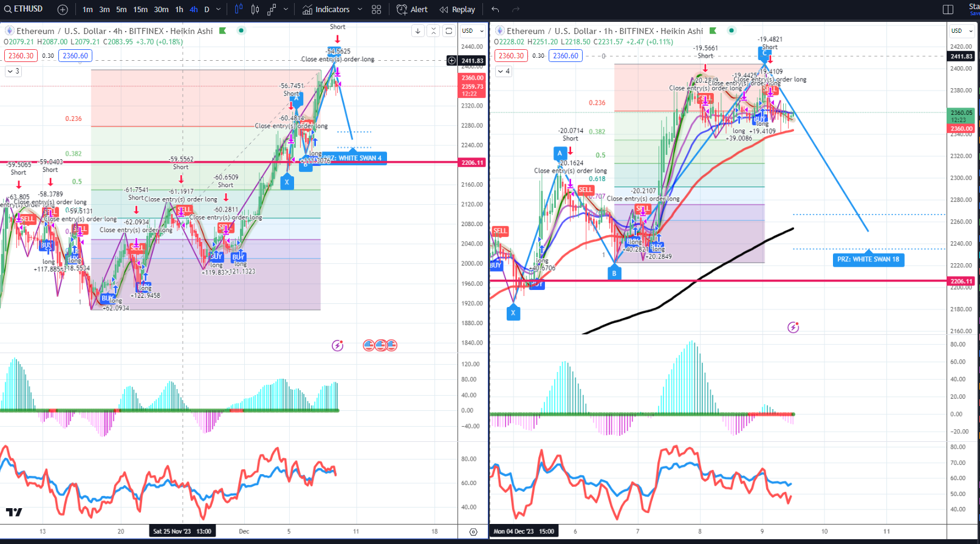The width and height of the screenshot is (980, 544).
Task: Switch to the 3m timeframe
Action: point(105,9)
